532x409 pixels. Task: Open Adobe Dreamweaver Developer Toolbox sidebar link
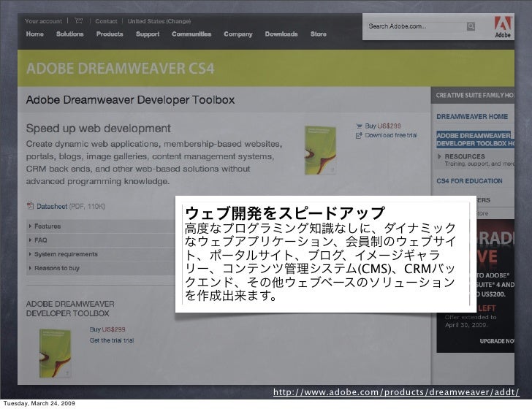pos(475,139)
